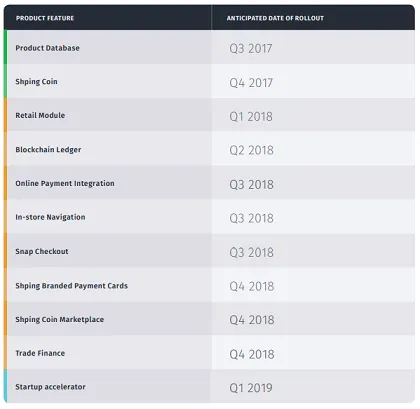Click the Q3 2017 rollout date

(251, 49)
